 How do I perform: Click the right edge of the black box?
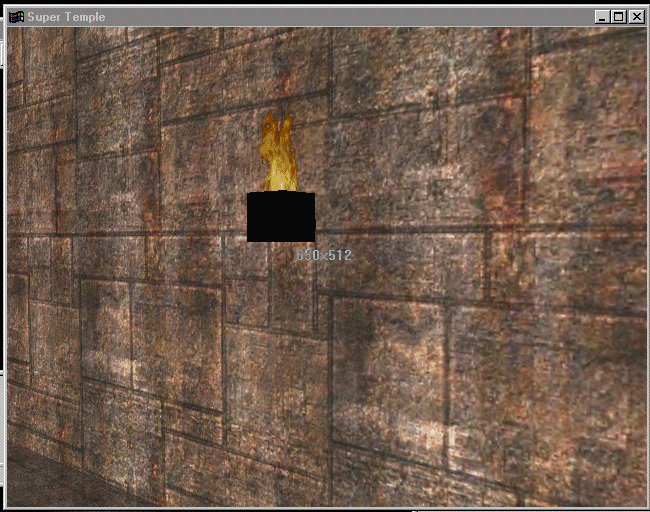pyautogui.click(x=313, y=217)
